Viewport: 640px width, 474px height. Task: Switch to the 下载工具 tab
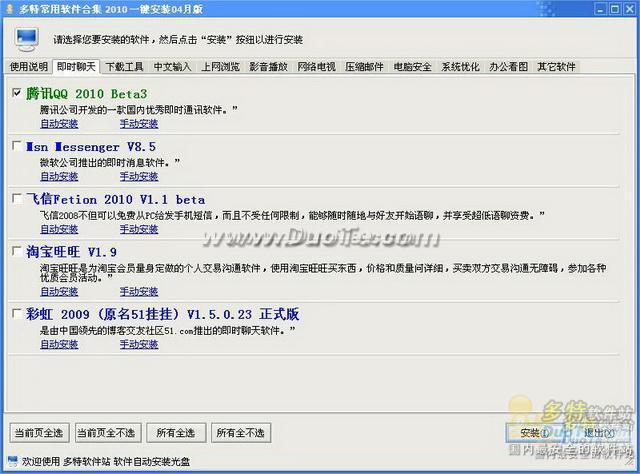click(x=124, y=67)
